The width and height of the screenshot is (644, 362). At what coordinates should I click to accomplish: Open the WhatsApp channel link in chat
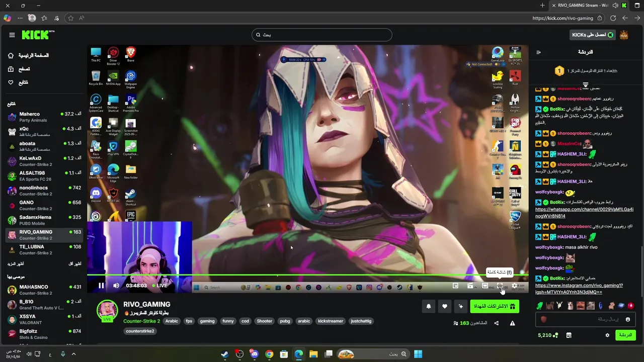(x=584, y=213)
